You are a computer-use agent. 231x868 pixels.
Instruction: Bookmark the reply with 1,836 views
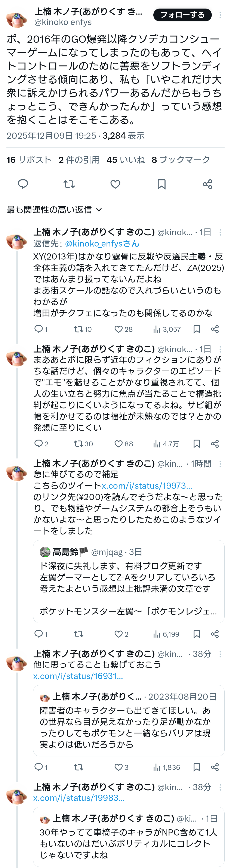coord(197,767)
